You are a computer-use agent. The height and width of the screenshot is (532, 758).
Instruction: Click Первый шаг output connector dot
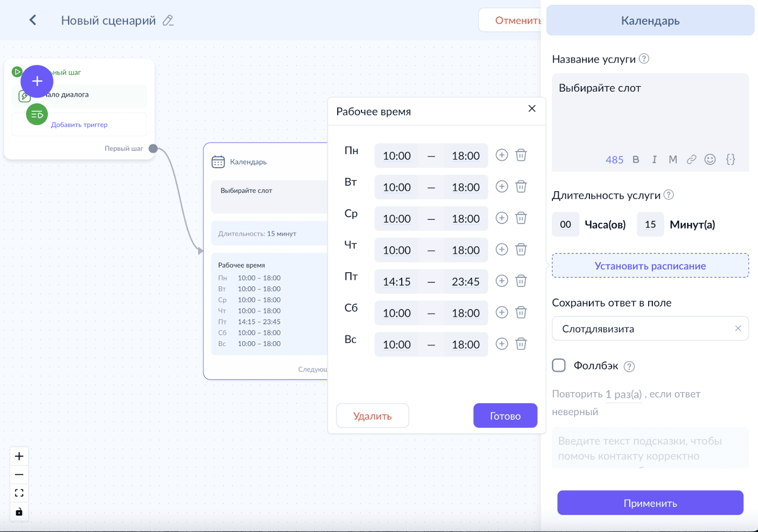pyautogui.click(x=153, y=149)
